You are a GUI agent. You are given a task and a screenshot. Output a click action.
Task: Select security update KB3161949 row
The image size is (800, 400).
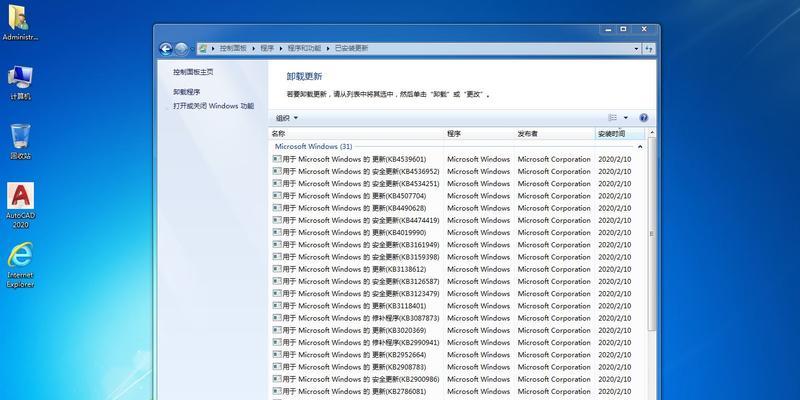[x=453, y=245]
